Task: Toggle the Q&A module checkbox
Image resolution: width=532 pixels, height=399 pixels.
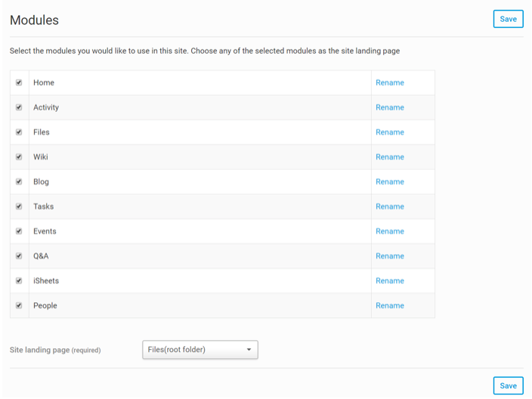Action: 19,256
